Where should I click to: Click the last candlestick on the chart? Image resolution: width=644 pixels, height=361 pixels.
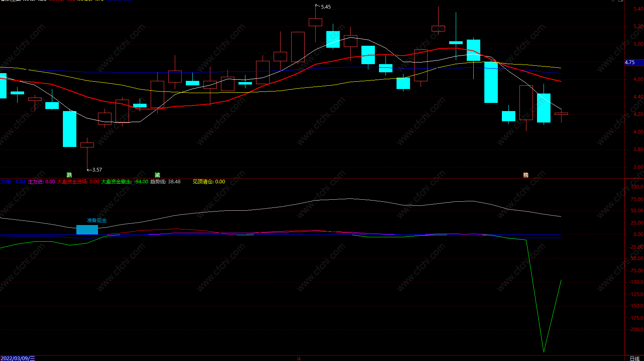click(561, 115)
